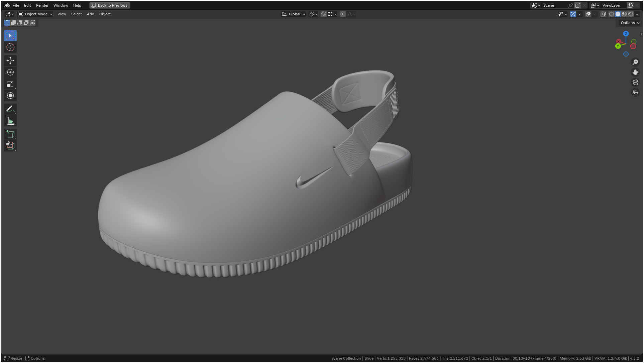Click Back to Previous button
The height and width of the screenshot is (363, 644).
coord(110,5)
